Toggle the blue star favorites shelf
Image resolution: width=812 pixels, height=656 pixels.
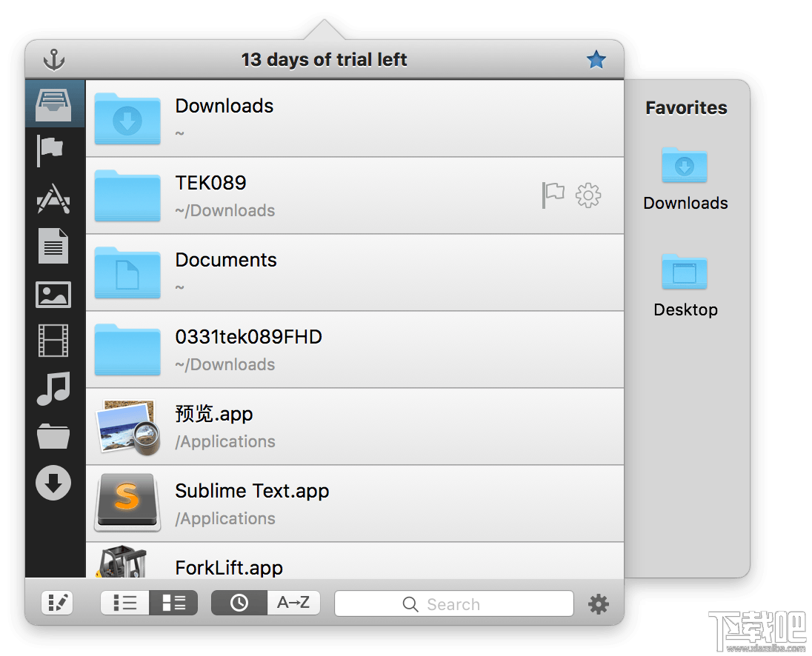click(596, 59)
